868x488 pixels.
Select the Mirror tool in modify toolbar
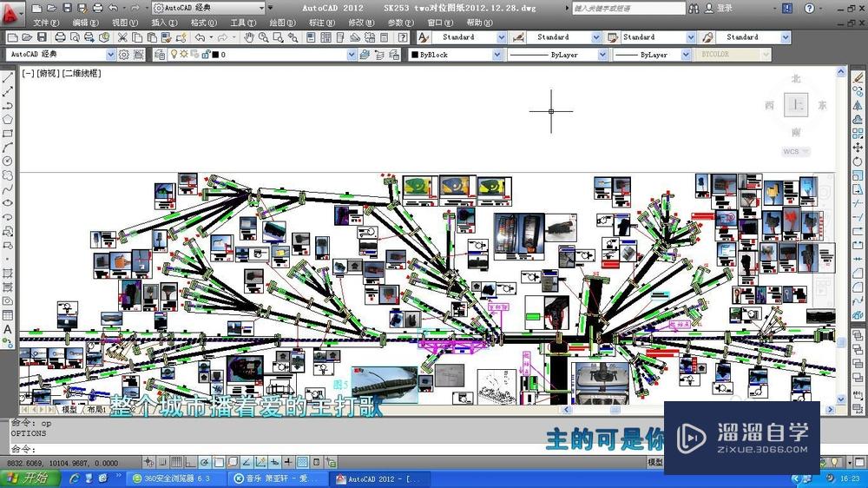(858, 106)
